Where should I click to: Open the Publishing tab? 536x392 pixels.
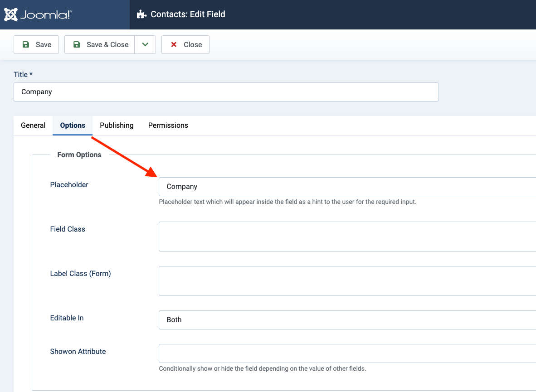(117, 126)
